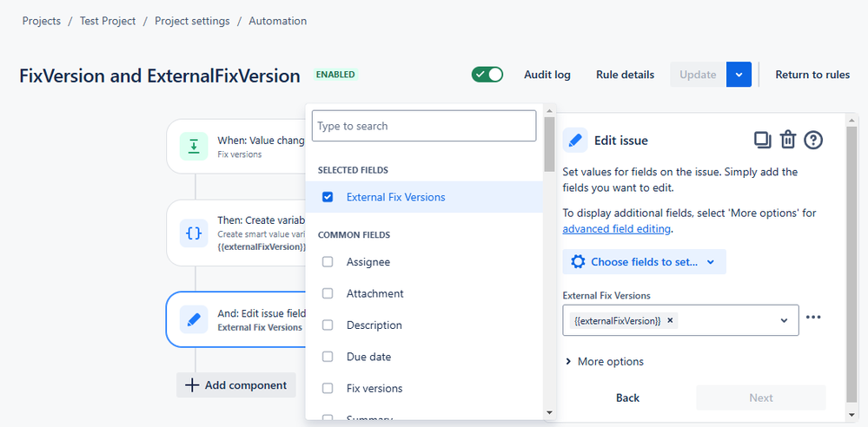The height and width of the screenshot is (427, 868).
Task: Toggle the rule enabled switch off
Action: pos(487,75)
